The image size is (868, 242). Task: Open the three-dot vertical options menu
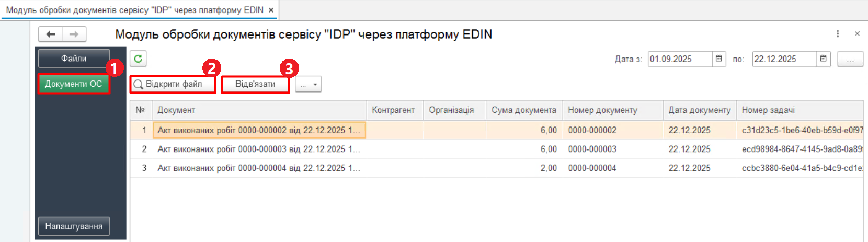click(838, 34)
